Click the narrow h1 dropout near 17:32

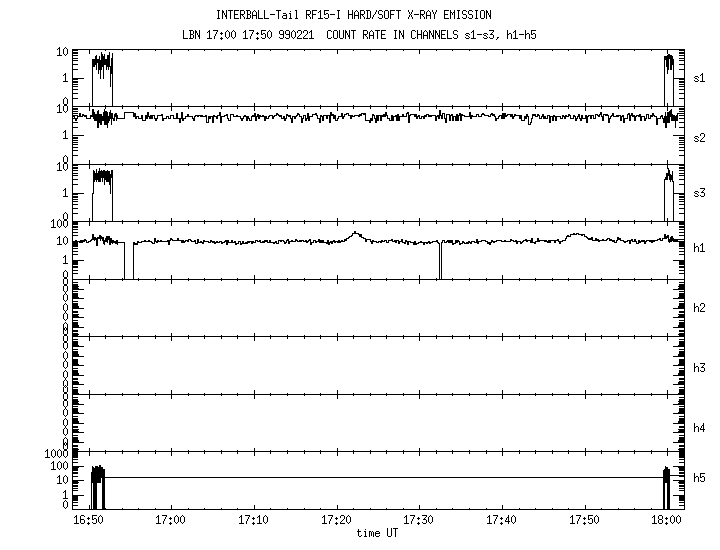tap(440, 262)
